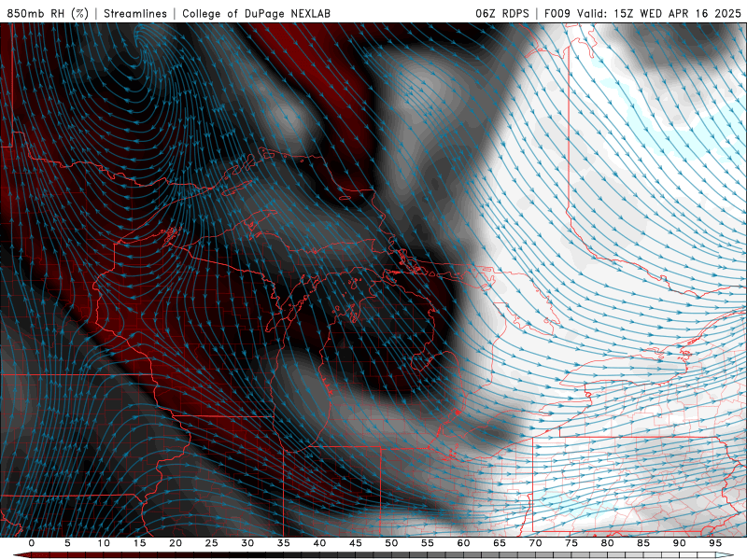This screenshot has width=747, height=560.
Task: Select the "Streamlines" header label
Action: pos(135,13)
